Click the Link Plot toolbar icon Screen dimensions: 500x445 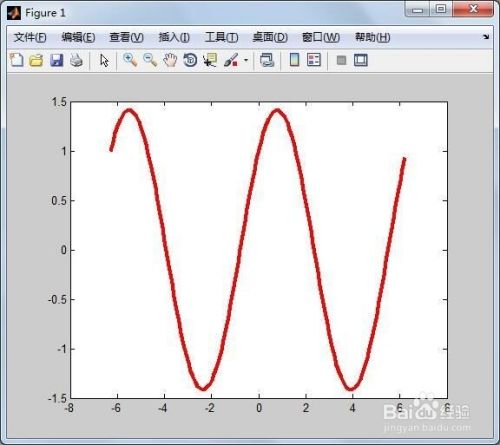pyautogui.click(x=267, y=60)
